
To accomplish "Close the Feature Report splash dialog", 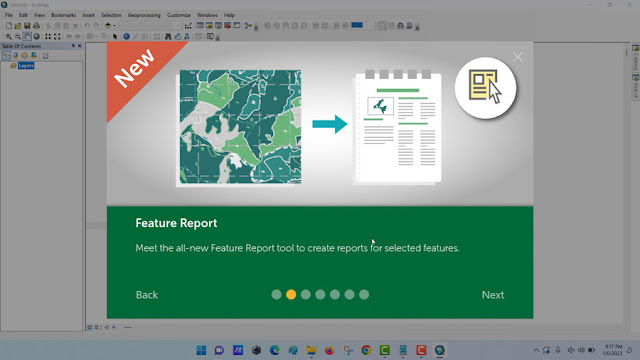I will pos(518,57).
